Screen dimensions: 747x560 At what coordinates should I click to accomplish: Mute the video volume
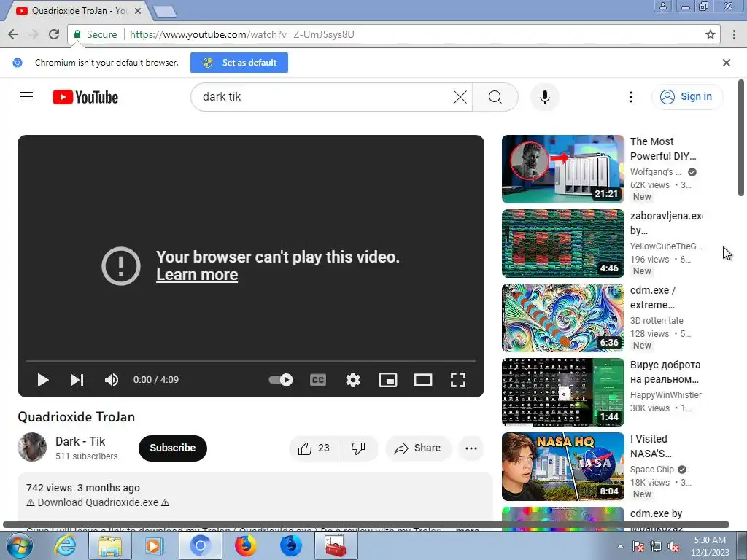[x=112, y=380]
